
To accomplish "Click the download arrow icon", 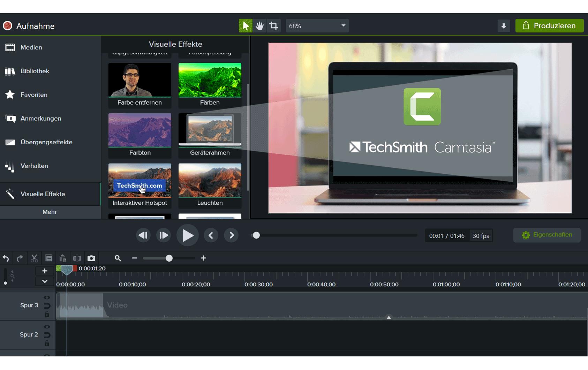I will [504, 26].
